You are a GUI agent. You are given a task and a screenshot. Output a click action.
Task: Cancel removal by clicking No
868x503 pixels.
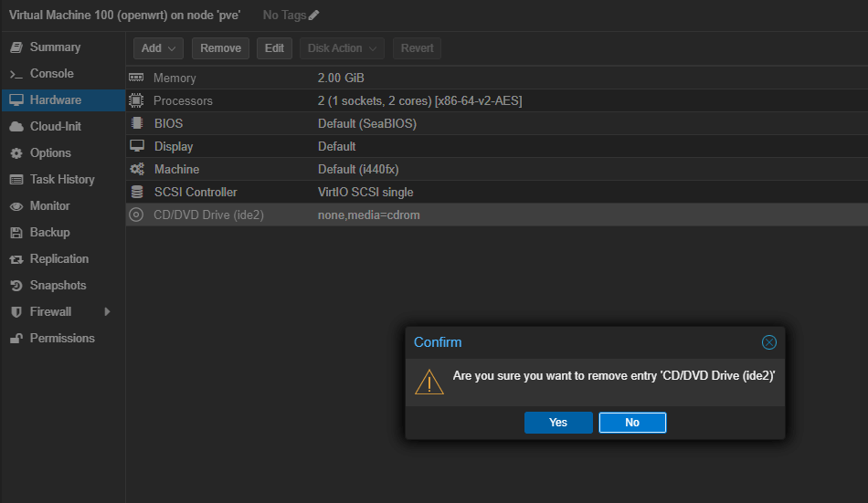click(632, 423)
